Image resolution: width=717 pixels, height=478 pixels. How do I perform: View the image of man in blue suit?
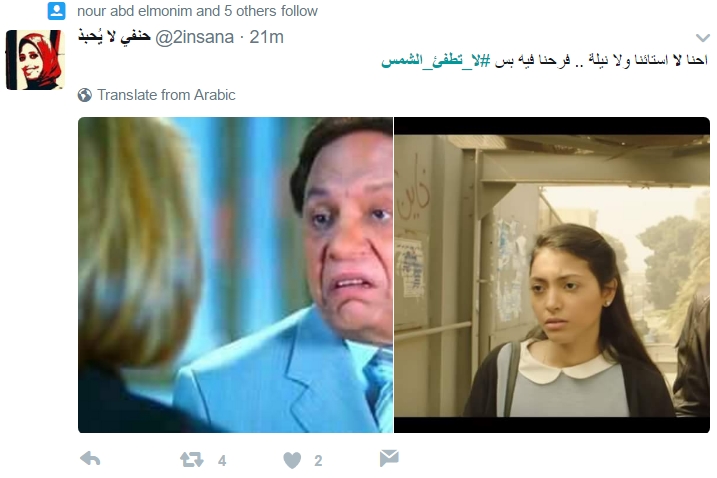pos(235,275)
